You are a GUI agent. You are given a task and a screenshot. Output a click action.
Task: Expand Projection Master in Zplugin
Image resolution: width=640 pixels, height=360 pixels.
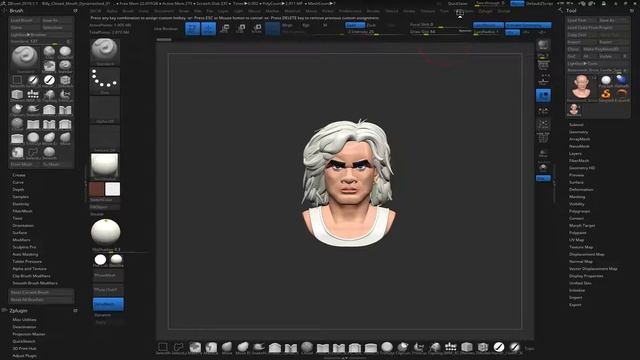pos(29,334)
